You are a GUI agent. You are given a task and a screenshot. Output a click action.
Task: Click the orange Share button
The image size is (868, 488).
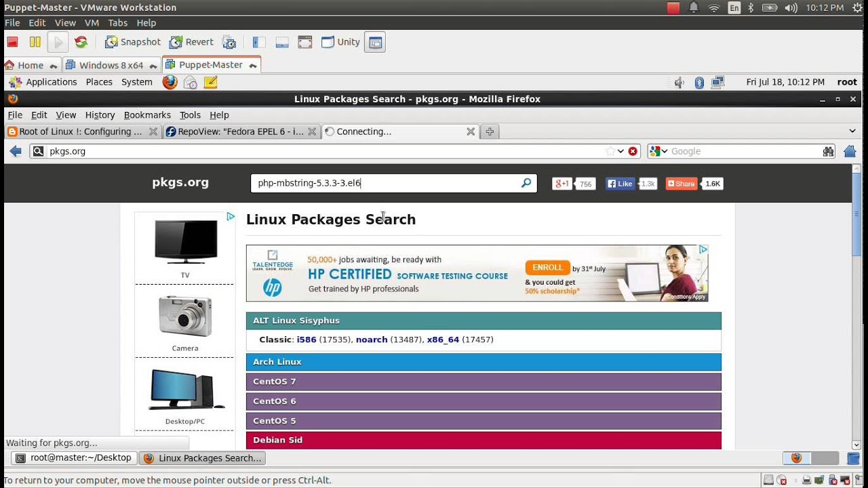tap(682, 184)
